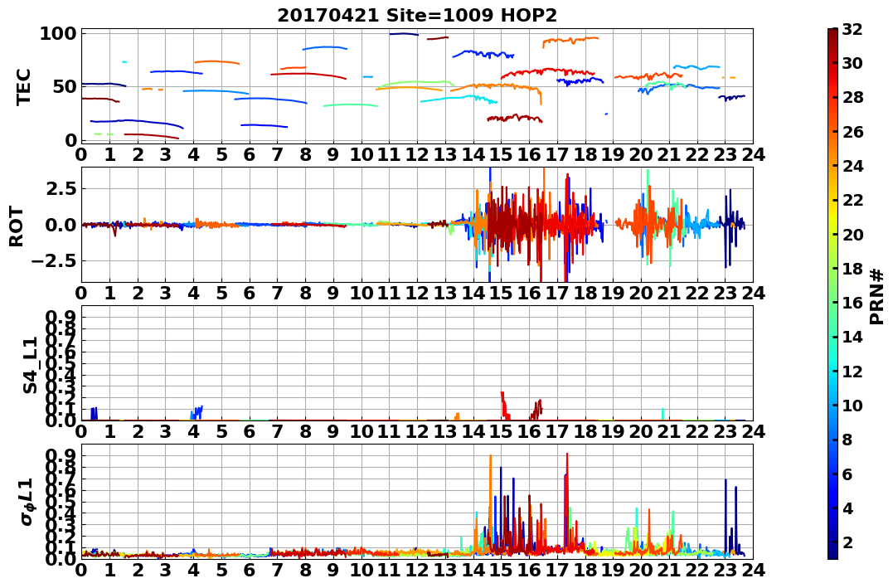Image resolution: width=893 pixels, height=588 pixels.
Task: Click the PRN color scale bar
Action: (832, 294)
